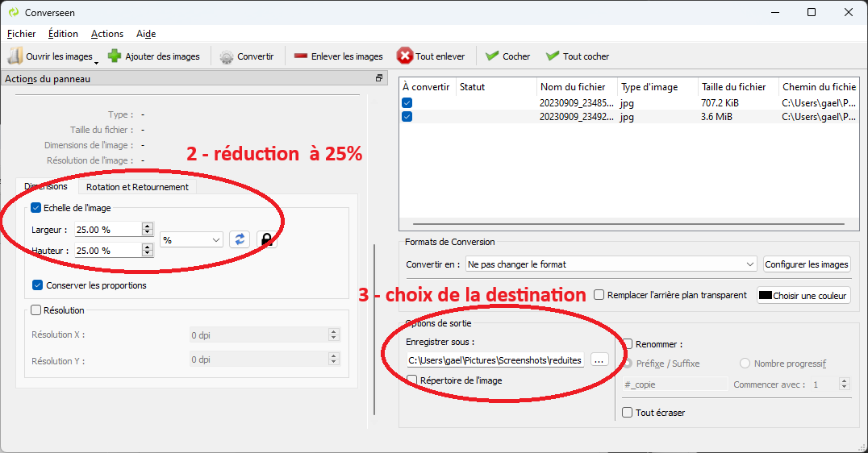Toggle Conserver les proportions checkbox
This screenshot has height=453, width=868.
coord(37,285)
